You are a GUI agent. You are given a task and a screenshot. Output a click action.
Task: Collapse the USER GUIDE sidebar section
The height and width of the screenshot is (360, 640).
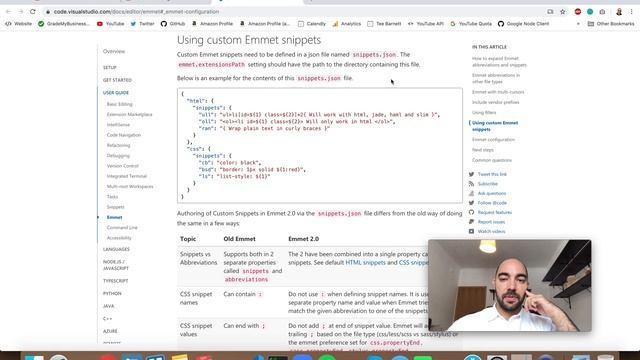[x=116, y=93]
